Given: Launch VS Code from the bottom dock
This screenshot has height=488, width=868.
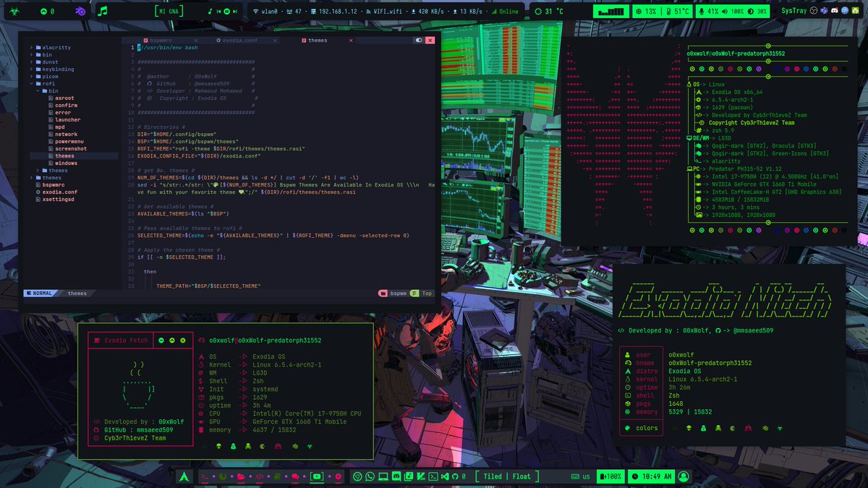Looking at the screenshot, I should click(x=445, y=476).
